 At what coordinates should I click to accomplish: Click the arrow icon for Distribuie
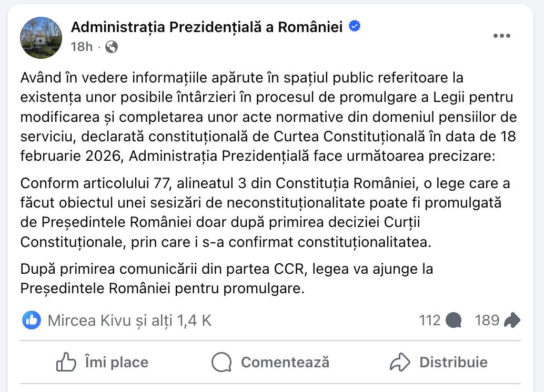pyautogui.click(x=400, y=362)
